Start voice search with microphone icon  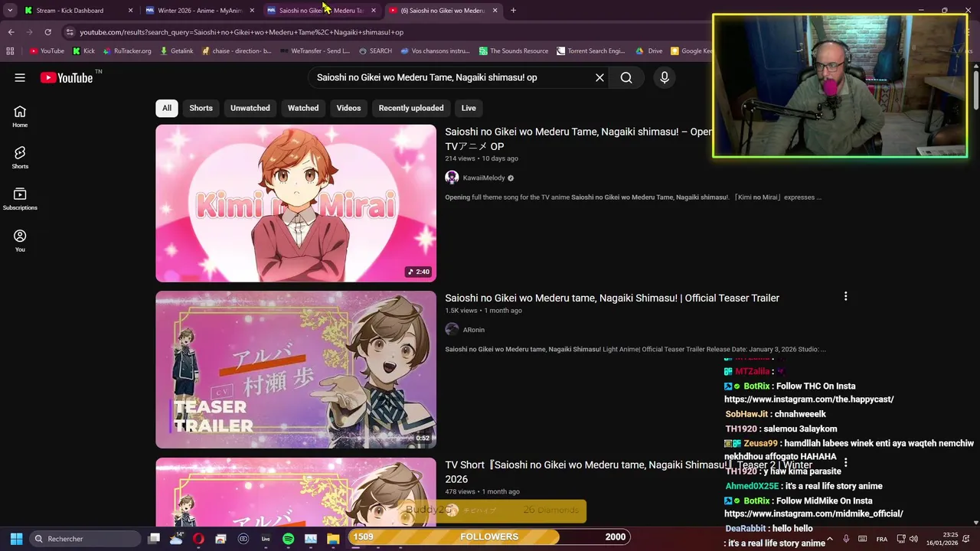664,77
